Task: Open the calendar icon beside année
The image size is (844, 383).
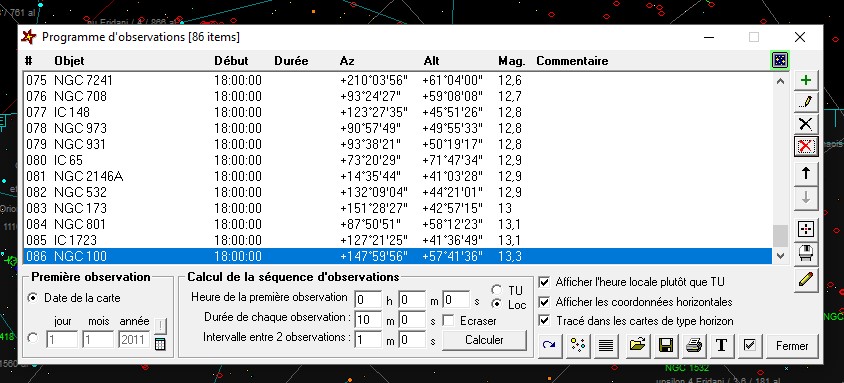Action: [160, 345]
